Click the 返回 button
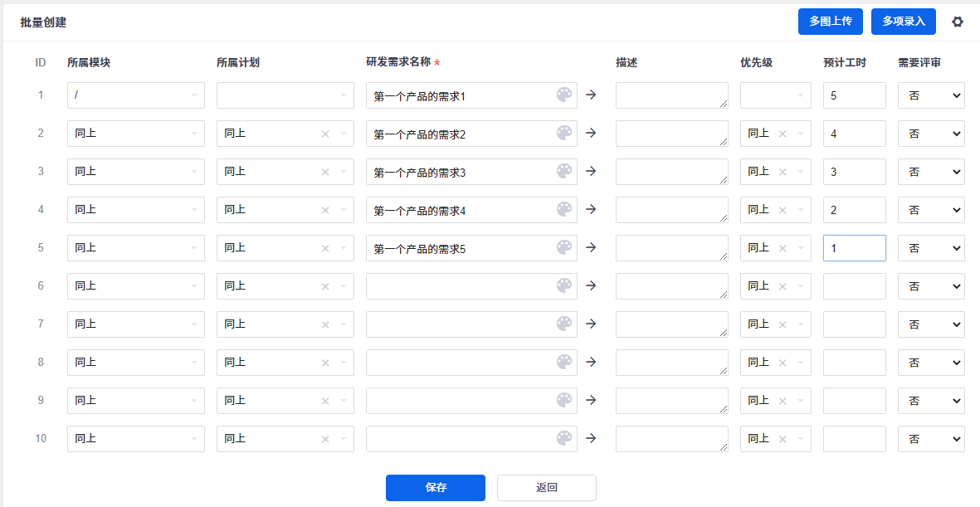The width and height of the screenshot is (980, 507). (547, 488)
